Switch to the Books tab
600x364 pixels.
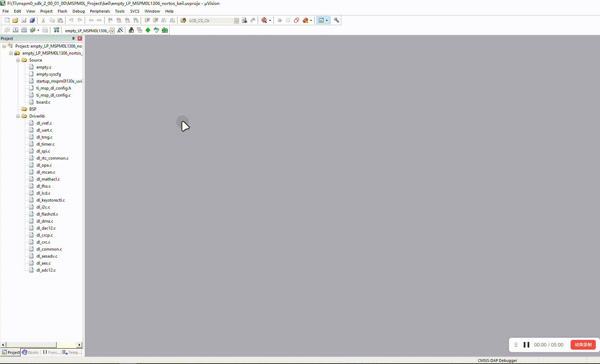(31, 352)
